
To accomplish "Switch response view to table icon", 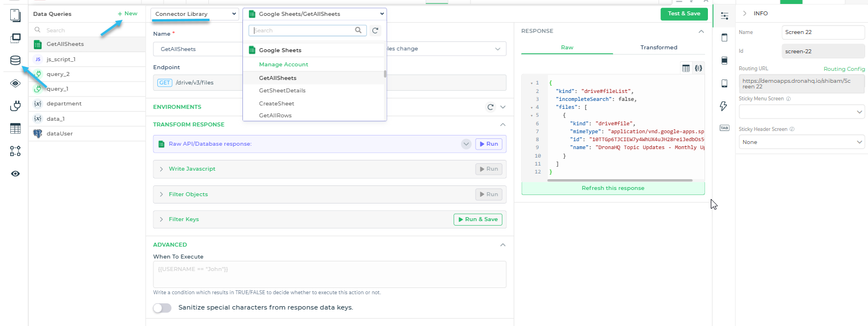I will click(x=686, y=68).
